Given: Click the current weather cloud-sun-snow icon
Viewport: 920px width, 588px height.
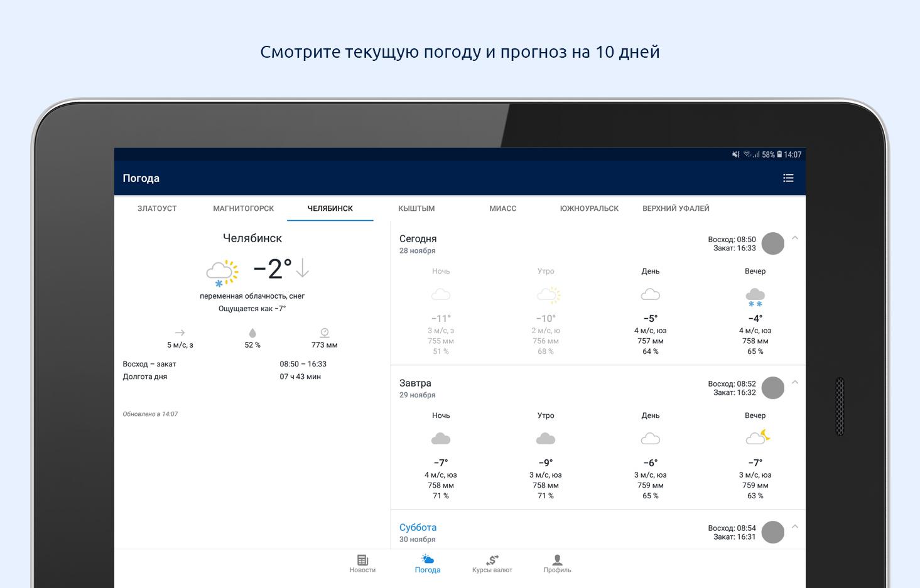Looking at the screenshot, I should [x=222, y=273].
